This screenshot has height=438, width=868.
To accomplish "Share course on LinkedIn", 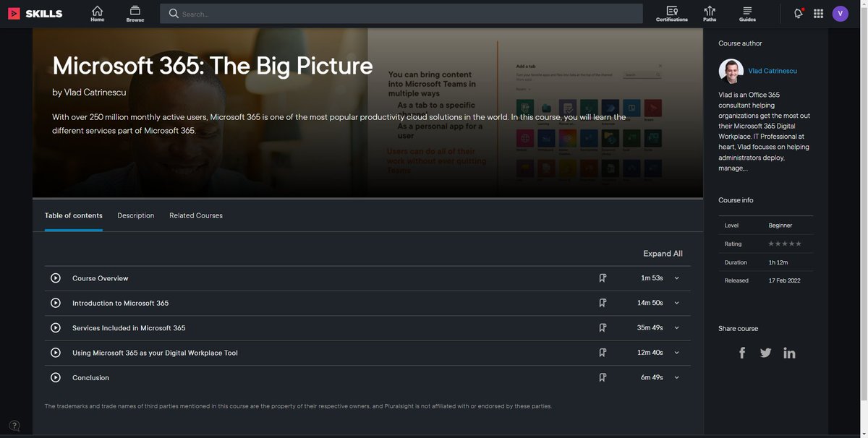I will tap(789, 353).
